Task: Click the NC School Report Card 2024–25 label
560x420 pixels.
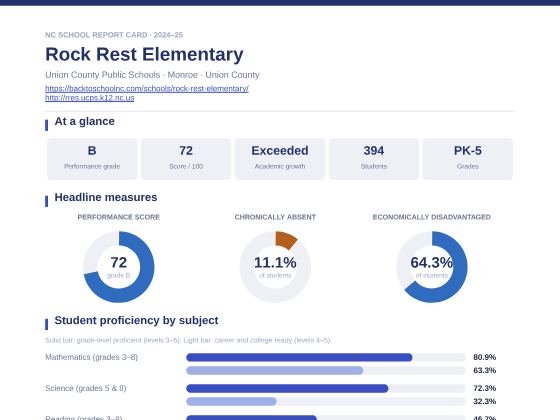Action: click(114, 35)
